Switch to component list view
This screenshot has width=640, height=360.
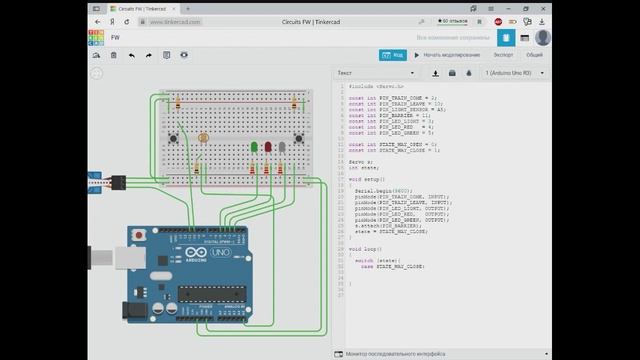[x=524, y=38]
